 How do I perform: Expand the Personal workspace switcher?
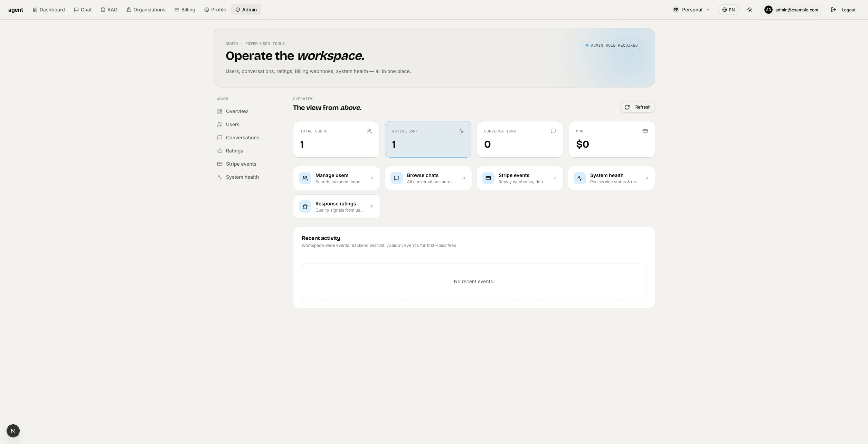[691, 10]
